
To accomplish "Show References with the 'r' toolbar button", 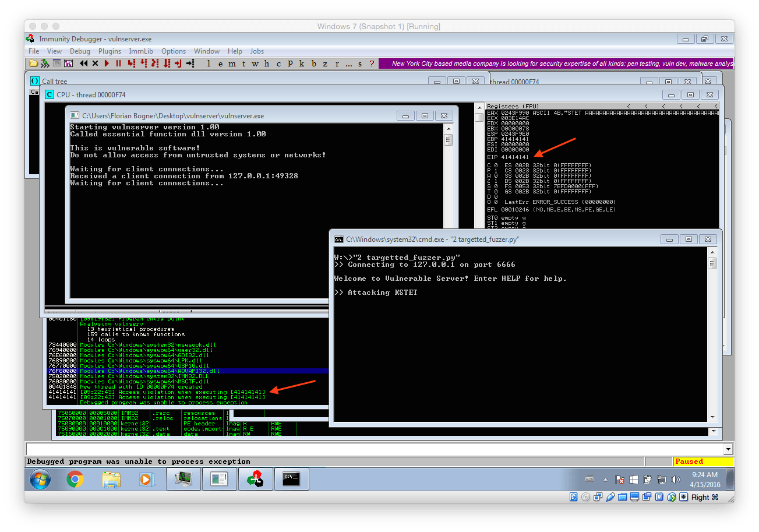I will (337, 64).
